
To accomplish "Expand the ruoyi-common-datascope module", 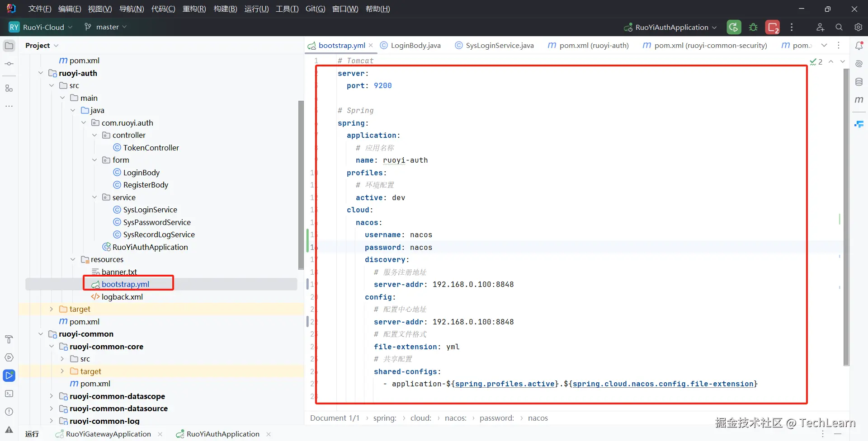I will click(51, 396).
